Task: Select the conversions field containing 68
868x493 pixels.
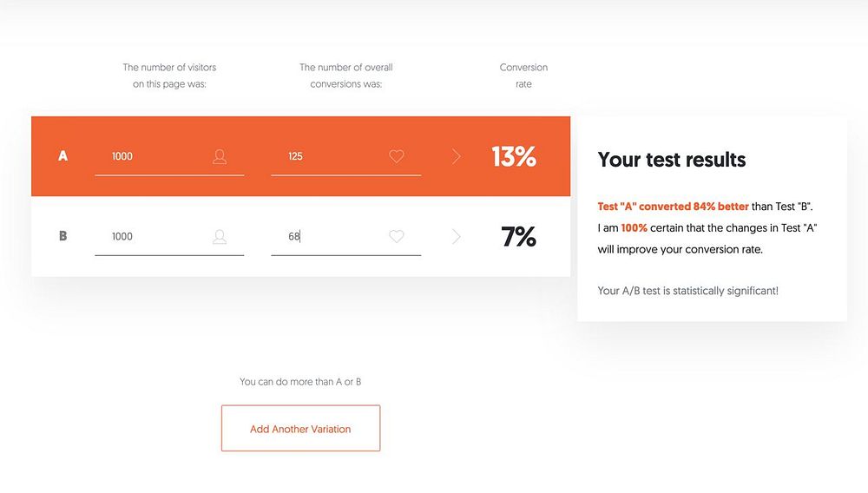Action: [330, 236]
